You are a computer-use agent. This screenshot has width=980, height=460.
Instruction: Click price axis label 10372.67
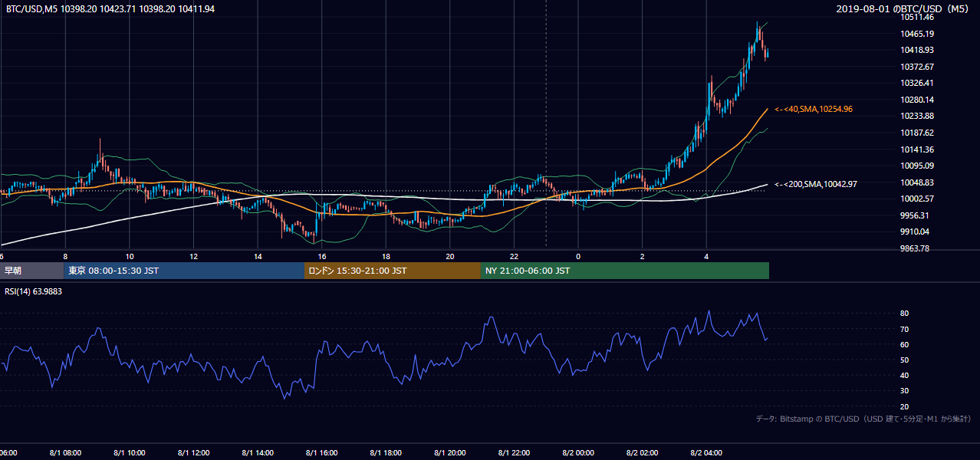click(x=916, y=67)
